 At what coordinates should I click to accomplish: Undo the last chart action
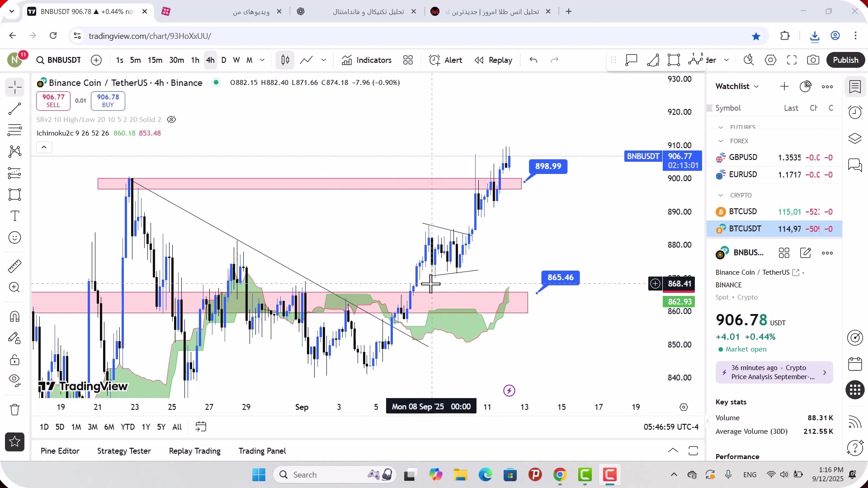(533, 60)
